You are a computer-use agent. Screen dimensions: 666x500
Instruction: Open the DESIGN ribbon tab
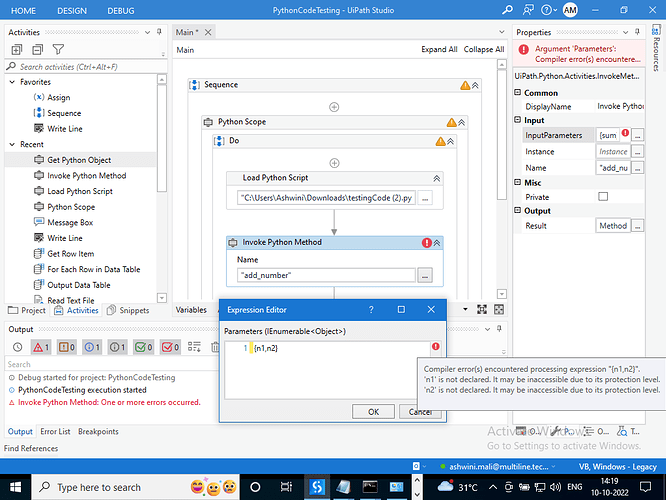(x=72, y=11)
